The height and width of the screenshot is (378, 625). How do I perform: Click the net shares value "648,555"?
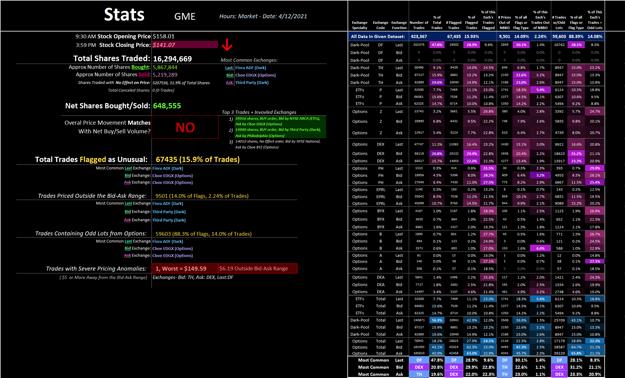pos(167,106)
